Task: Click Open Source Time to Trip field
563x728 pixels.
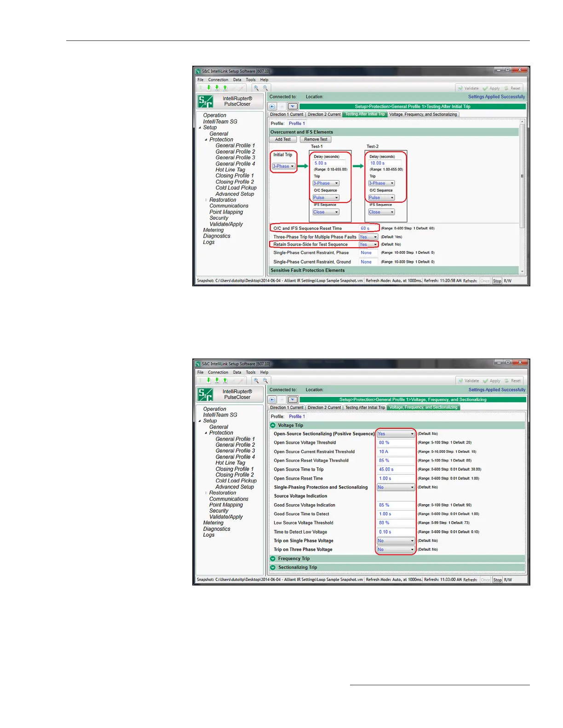Action: pos(396,469)
